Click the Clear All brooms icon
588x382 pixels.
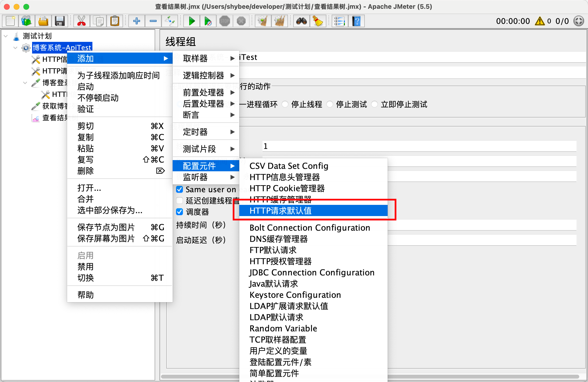click(x=279, y=21)
